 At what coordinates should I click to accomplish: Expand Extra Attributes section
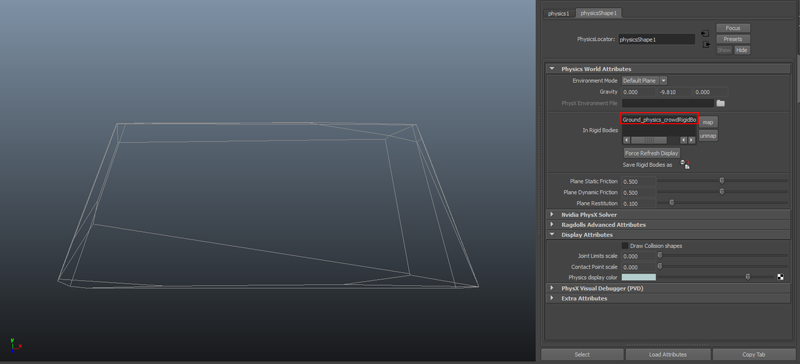point(552,298)
